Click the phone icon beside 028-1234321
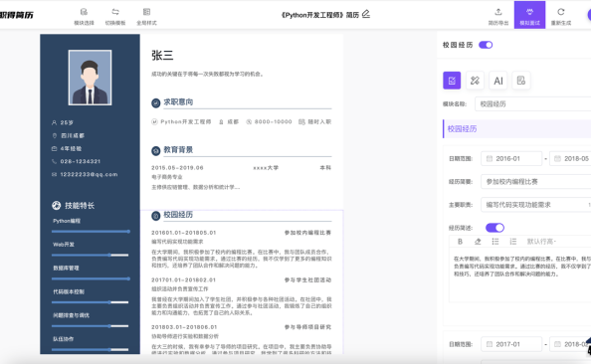591x364 pixels. [x=54, y=161]
